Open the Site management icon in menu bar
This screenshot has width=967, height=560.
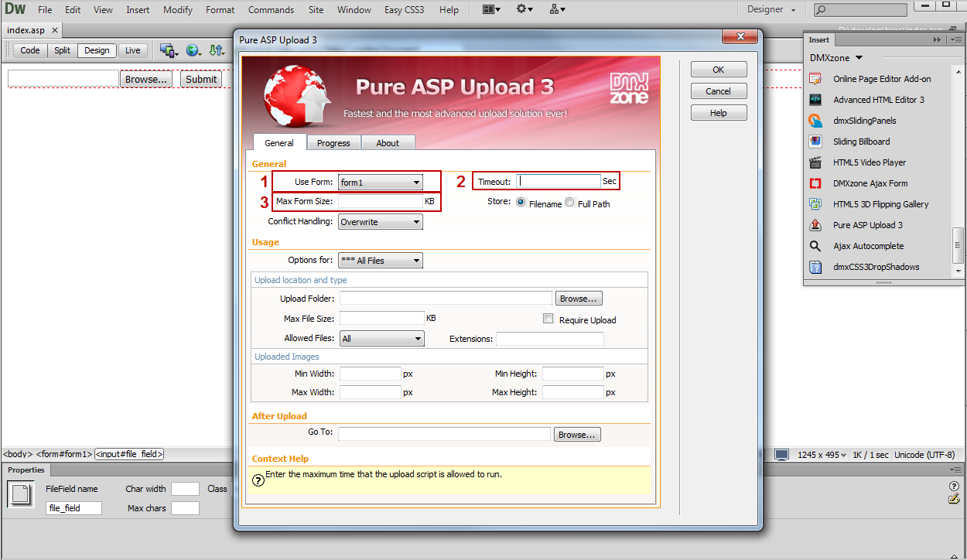[x=557, y=9]
